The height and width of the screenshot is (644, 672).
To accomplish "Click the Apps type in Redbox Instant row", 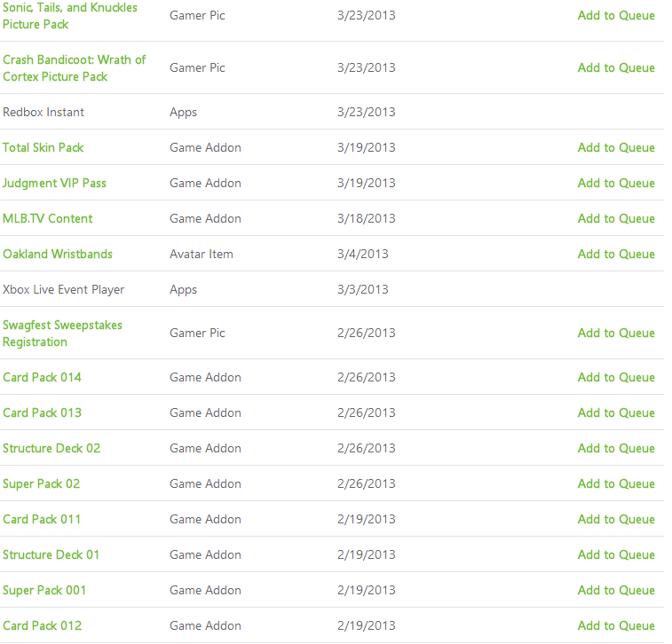I will [x=183, y=112].
